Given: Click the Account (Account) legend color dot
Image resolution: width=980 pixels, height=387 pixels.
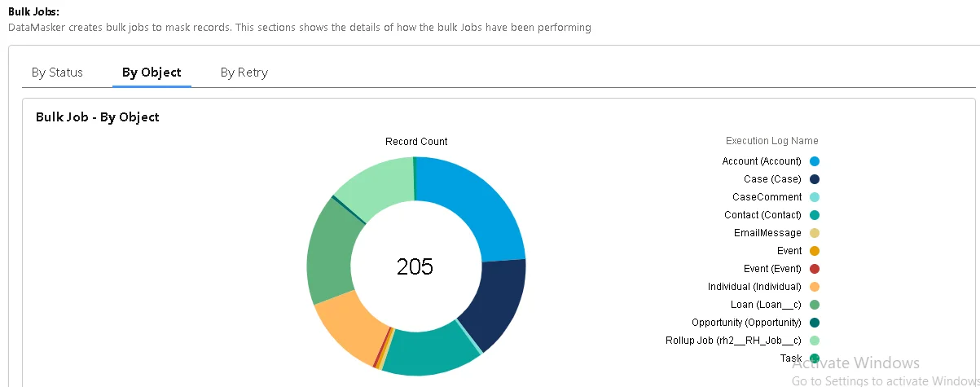Looking at the screenshot, I should click(x=814, y=161).
